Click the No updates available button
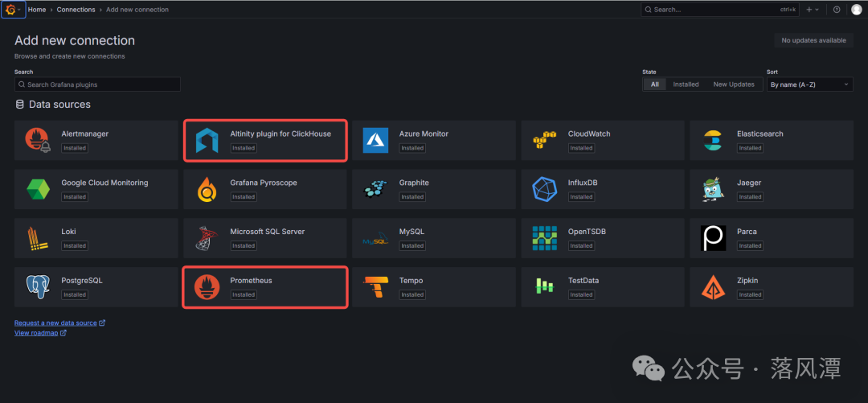Viewport: 868px width, 403px height. [813, 40]
